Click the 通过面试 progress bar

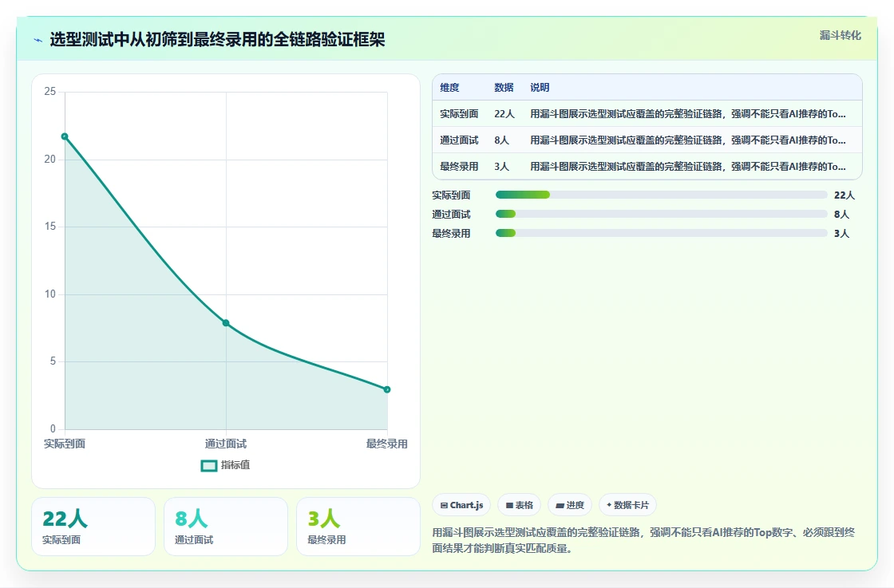pyautogui.click(x=662, y=215)
